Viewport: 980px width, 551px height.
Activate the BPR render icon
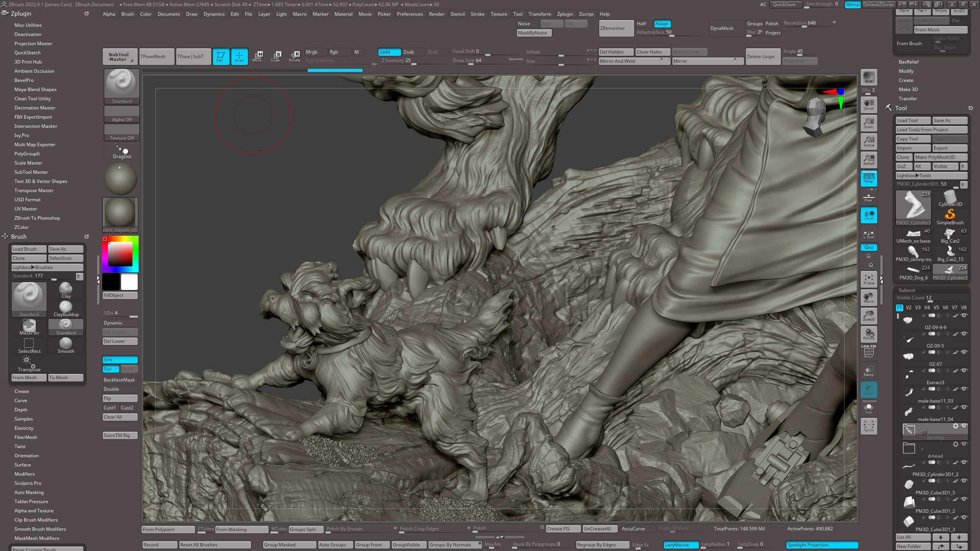coord(868,77)
